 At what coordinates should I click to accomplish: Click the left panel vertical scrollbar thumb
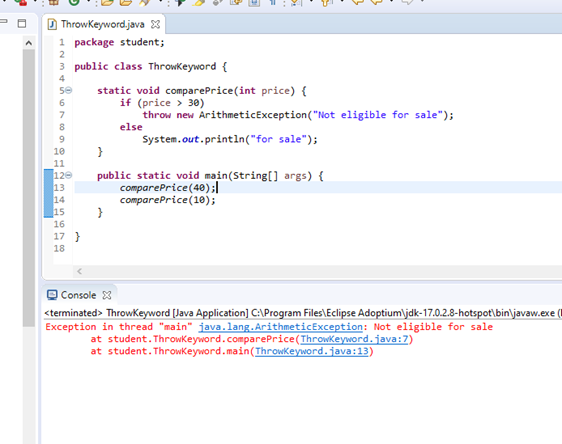[29, 188]
